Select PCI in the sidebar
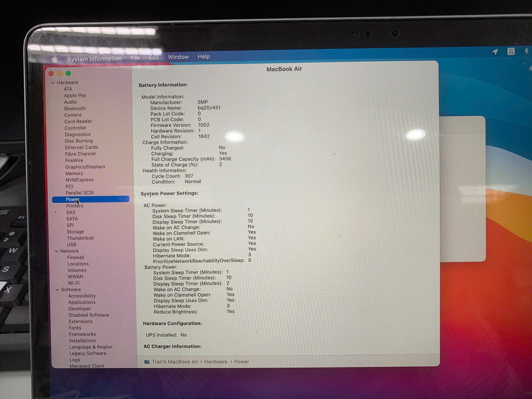Image resolution: width=532 pixels, height=399 pixels. pyautogui.click(x=69, y=187)
